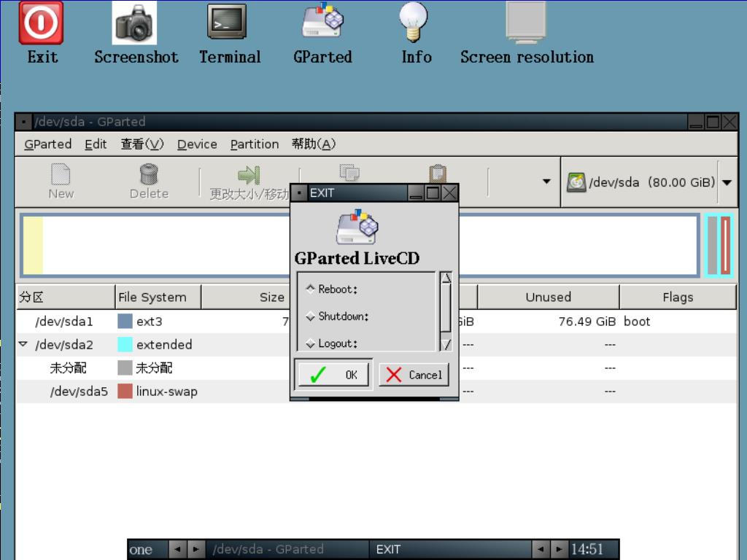Click the GParted LiveCD logo in dialog

click(x=357, y=226)
